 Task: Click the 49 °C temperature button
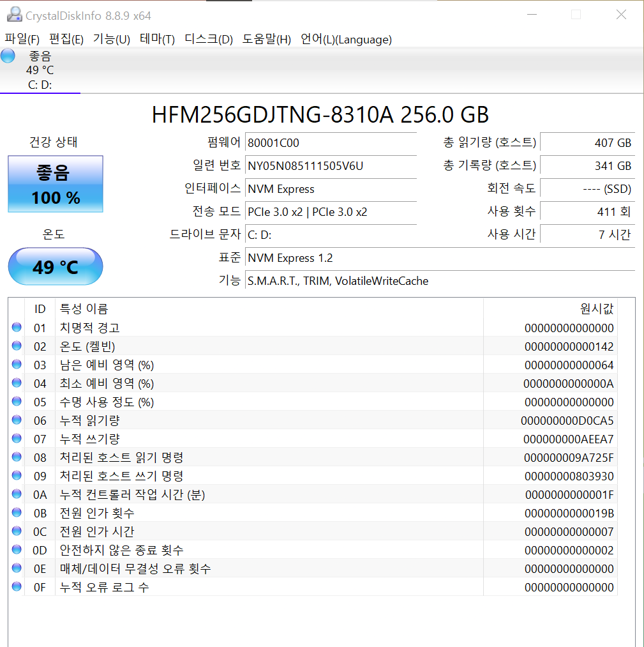point(56,266)
